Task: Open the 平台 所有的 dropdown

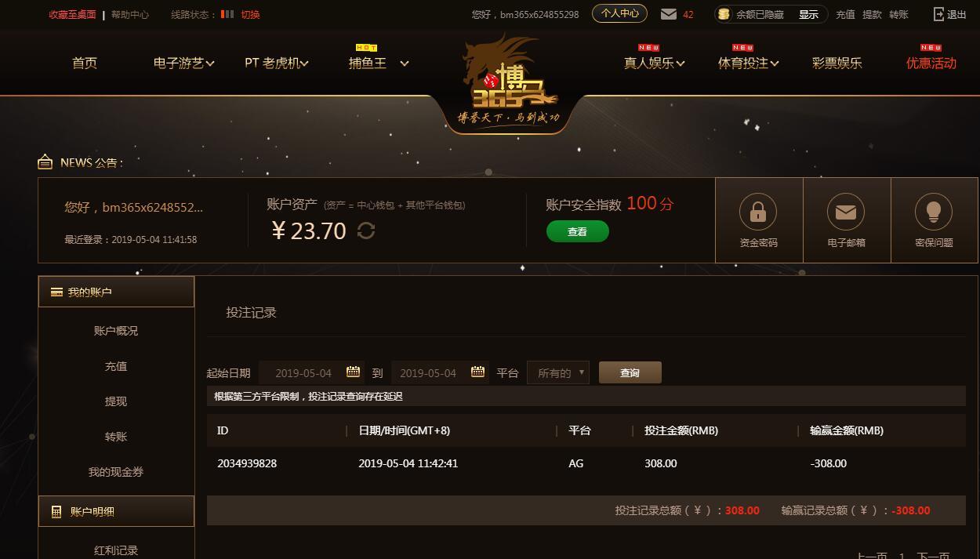Action: 558,372
